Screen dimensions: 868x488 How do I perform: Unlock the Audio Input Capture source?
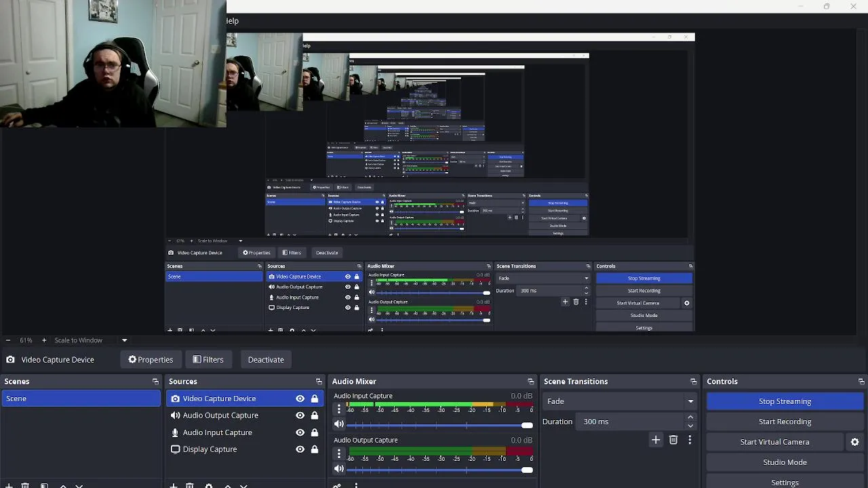click(315, 432)
